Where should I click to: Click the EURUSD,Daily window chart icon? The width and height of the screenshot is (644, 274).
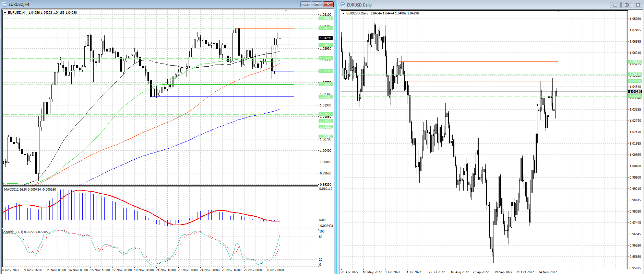point(343,5)
